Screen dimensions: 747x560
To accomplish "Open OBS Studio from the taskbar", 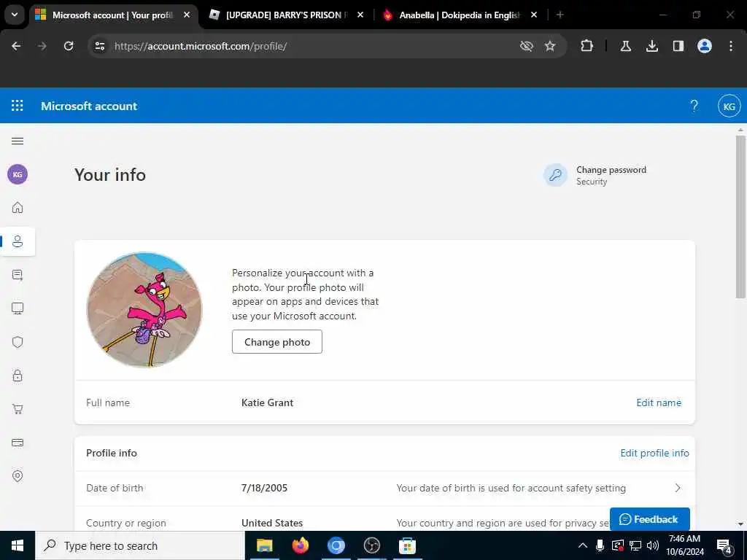I will coord(371,545).
